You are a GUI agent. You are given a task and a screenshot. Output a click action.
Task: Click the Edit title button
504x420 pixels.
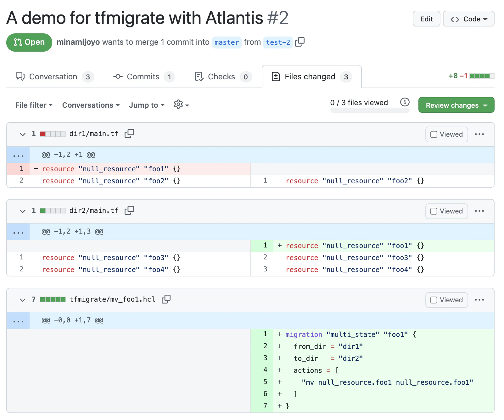click(427, 19)
